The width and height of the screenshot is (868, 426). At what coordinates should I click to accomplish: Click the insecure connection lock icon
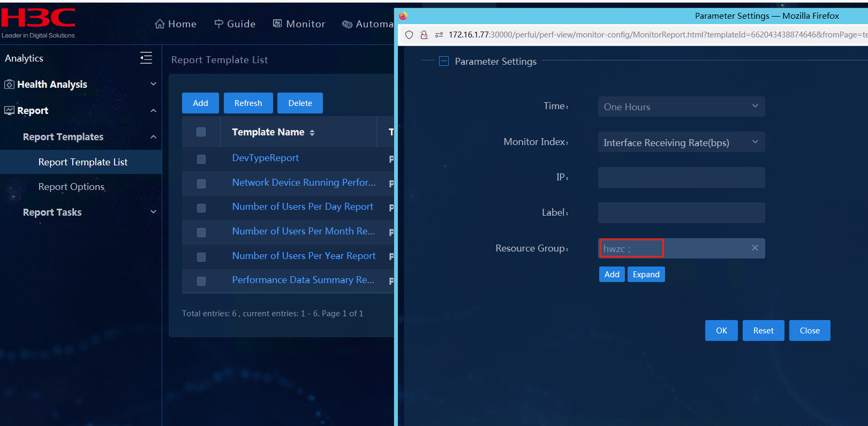(x=424, y=35)
